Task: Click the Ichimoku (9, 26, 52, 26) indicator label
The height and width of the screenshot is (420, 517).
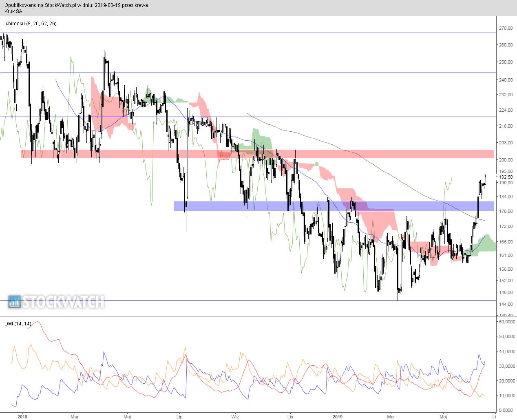Action: point(30,24)
